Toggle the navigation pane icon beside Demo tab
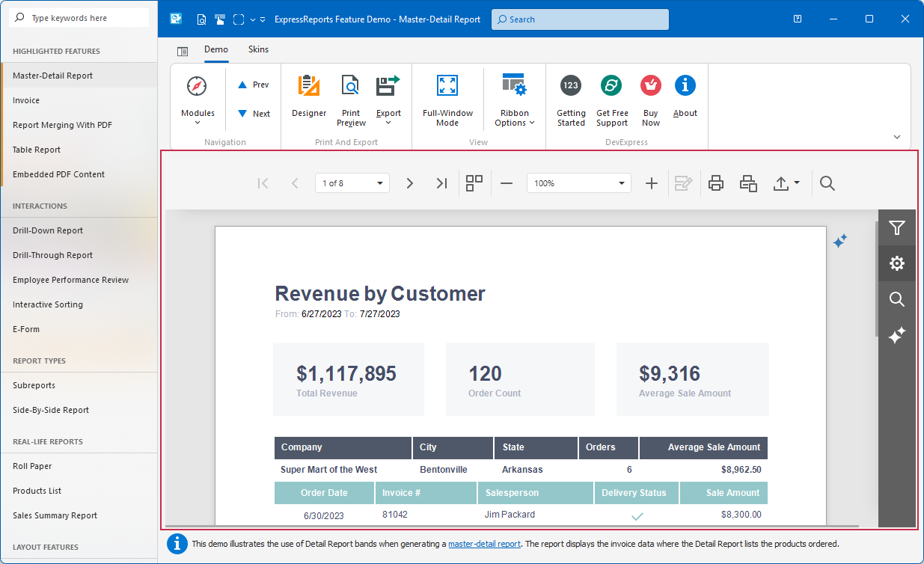The height and width of the screenshot is (564, 924). coord(183,51)
